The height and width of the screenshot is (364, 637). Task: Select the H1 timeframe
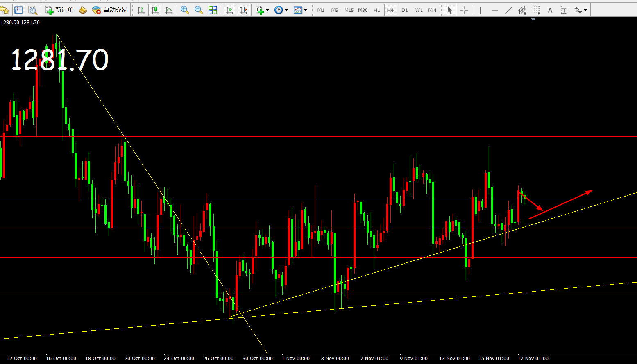pos(376,10)
